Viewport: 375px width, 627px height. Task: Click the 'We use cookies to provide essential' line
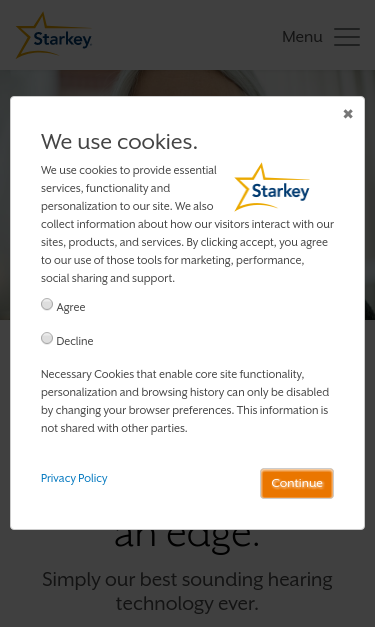pyautogui.click(x=129, y=170)
